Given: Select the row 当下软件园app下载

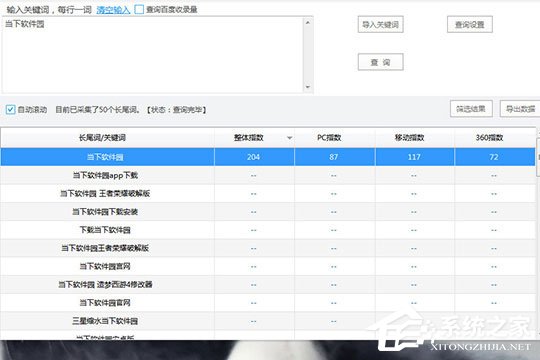Looking at the screenshot, I should point(268,175).
